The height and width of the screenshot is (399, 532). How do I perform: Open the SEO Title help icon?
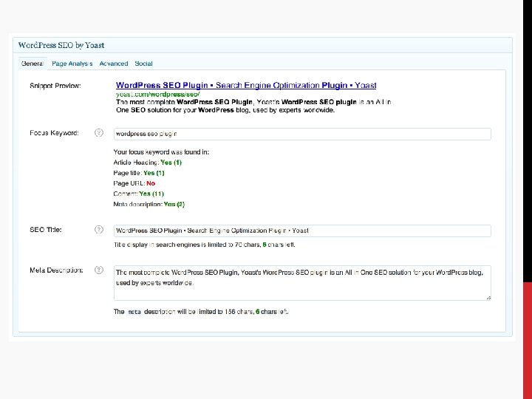[x=99, y=230]
